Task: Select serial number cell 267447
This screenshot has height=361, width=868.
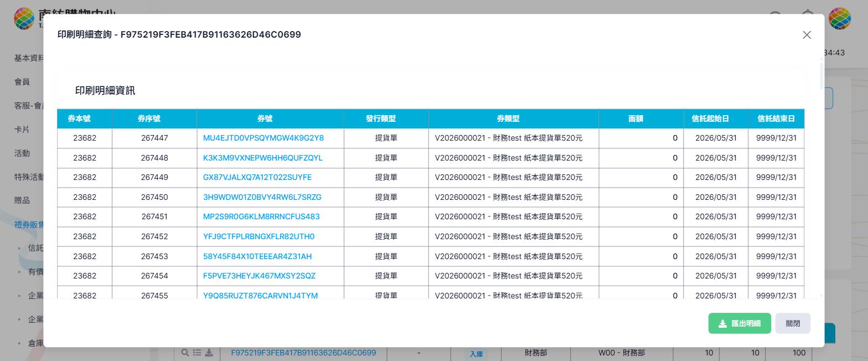Action: pyautogui.click(x=154, y=138)
